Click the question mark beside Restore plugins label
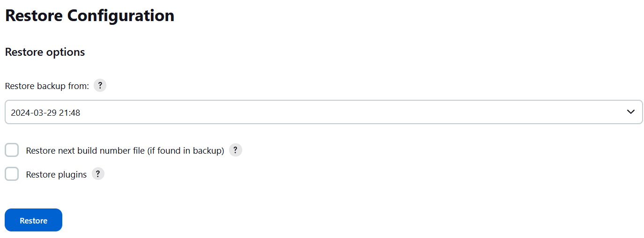644x238 pixels. coord(98,174)
